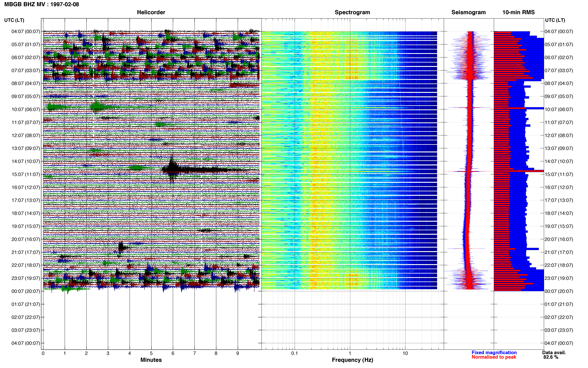The height and width of the screenshot is (368, 588).
Task: Click the Data avail. label
Action: (x=554, y=352)
